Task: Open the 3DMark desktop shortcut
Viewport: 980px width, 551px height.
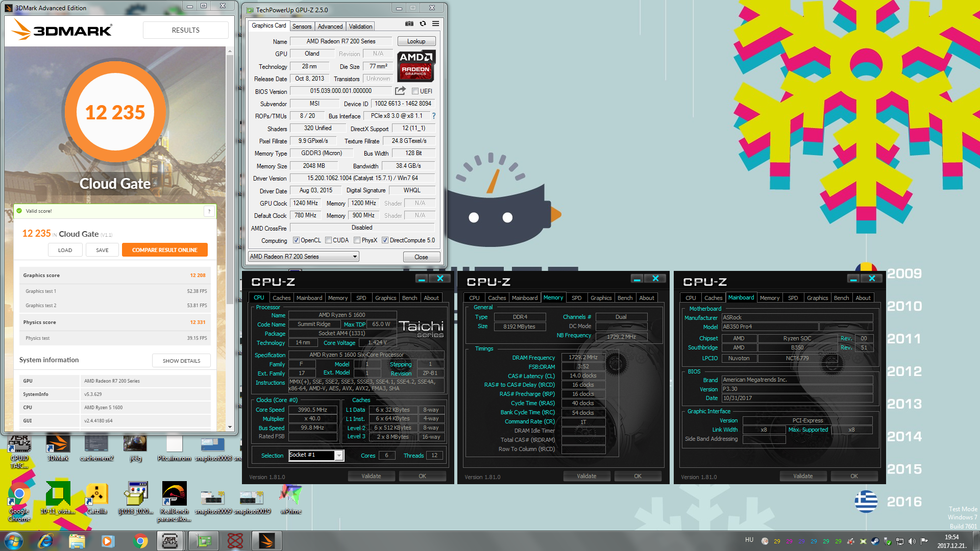Action: click(x=58, y=447)
